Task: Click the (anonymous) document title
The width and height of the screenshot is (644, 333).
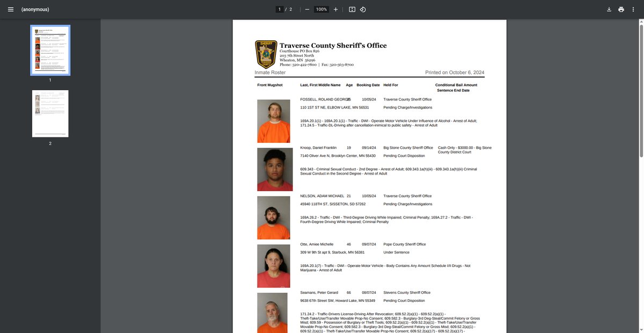Action: [x=35, y=9]
